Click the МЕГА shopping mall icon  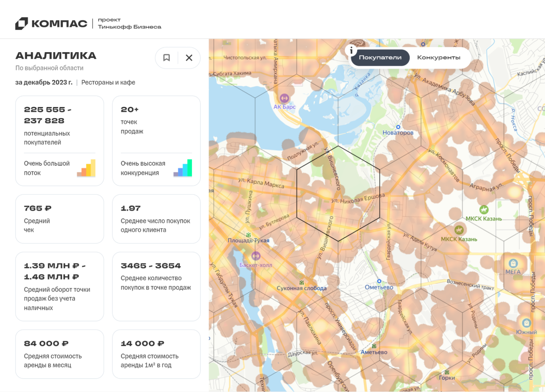coord(513,263)
